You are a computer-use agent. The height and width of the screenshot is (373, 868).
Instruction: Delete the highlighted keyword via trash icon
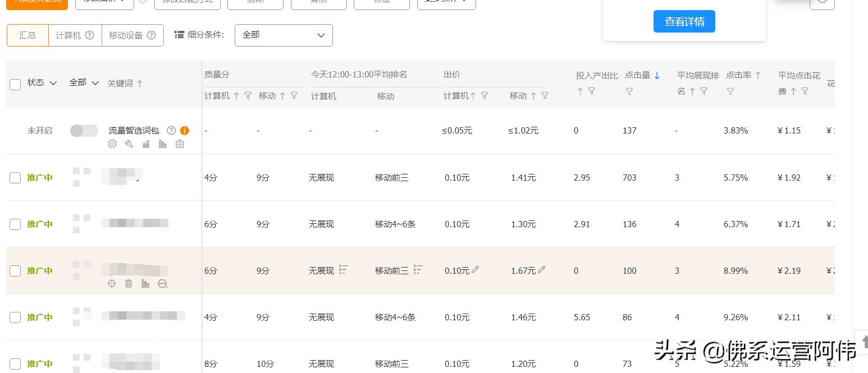[x=129, y=284]
